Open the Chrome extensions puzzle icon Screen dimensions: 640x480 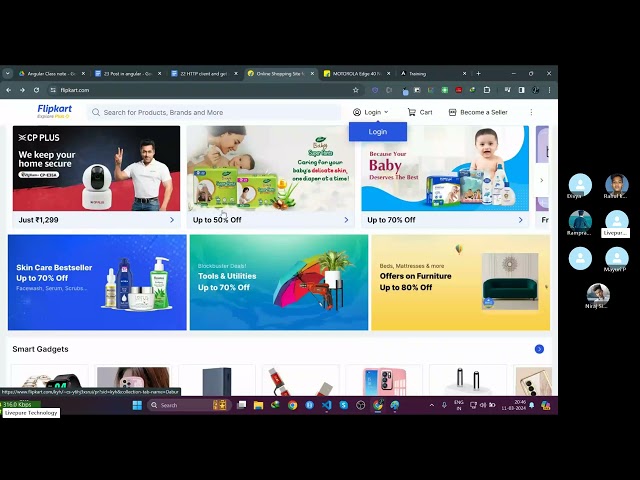(487, 90)
